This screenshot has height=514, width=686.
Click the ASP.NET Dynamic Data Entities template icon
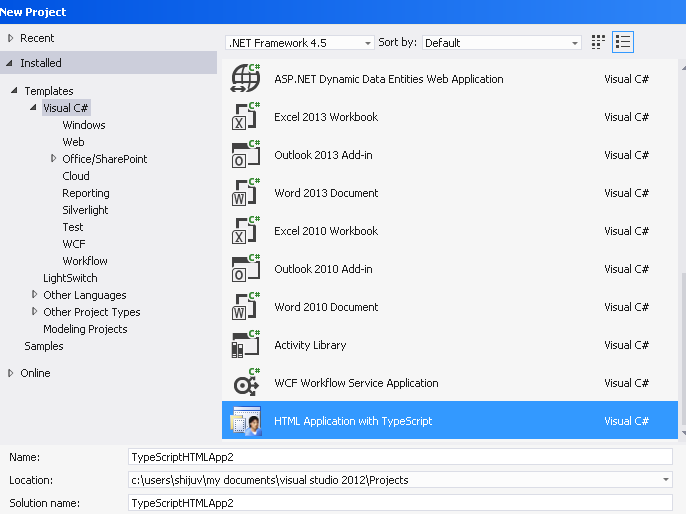(245, 78)
